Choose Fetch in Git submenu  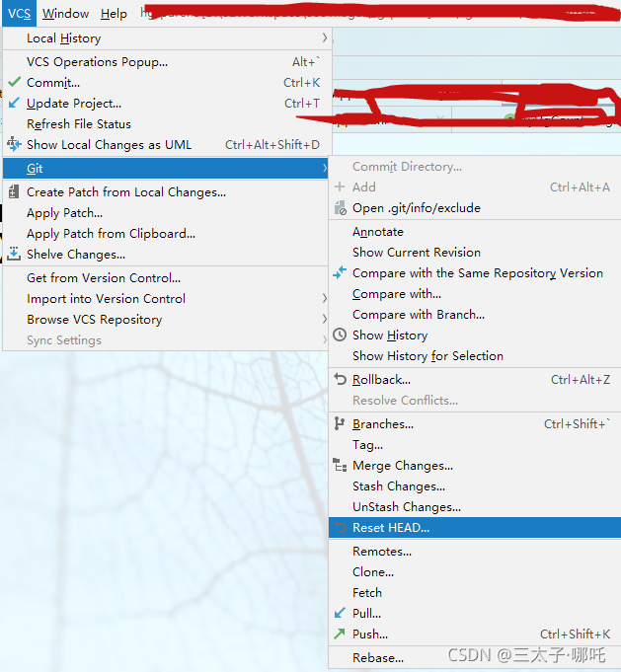pyautogui.click(x=475, y=592)
